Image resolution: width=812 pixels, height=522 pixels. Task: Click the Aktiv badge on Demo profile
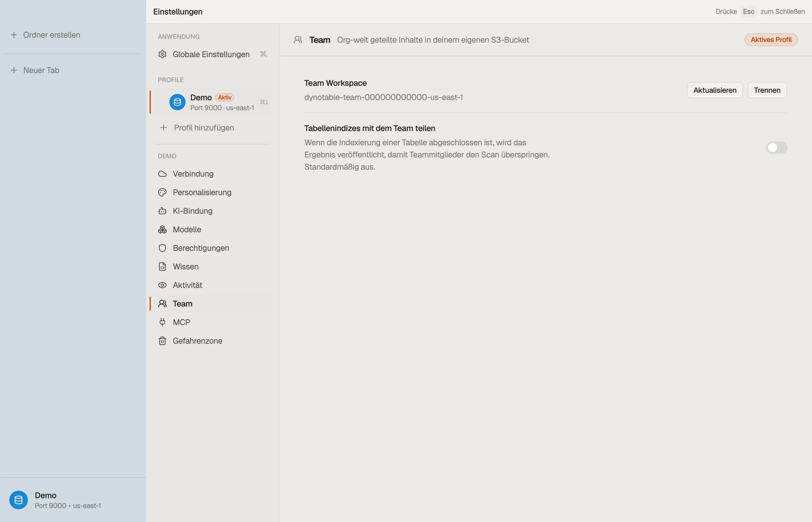coord(225,98)
